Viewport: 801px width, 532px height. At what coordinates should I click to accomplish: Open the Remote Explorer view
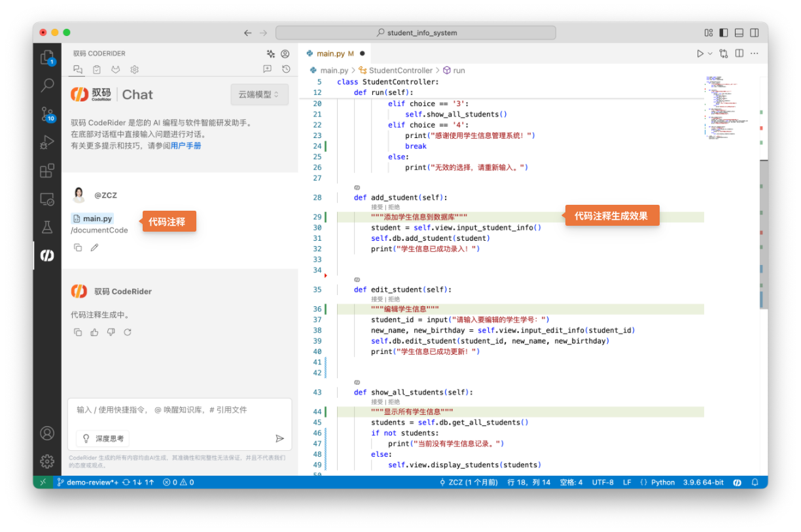47,199
